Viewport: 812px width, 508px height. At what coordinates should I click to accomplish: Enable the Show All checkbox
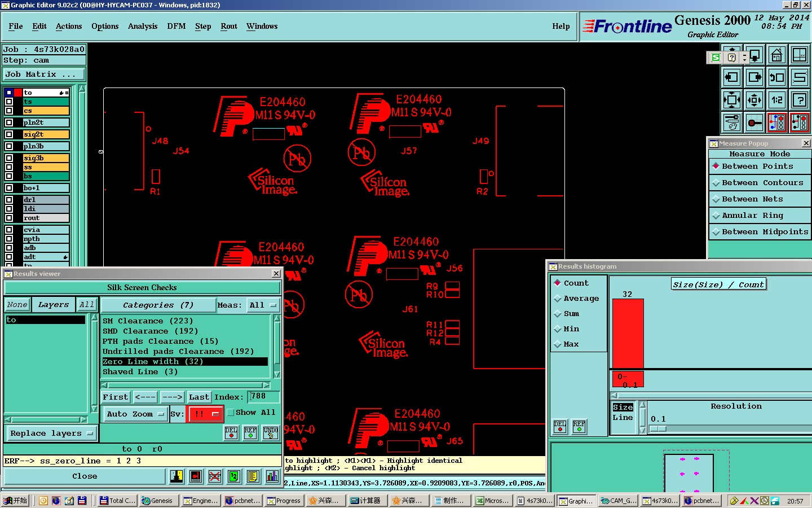pos(231,413)
